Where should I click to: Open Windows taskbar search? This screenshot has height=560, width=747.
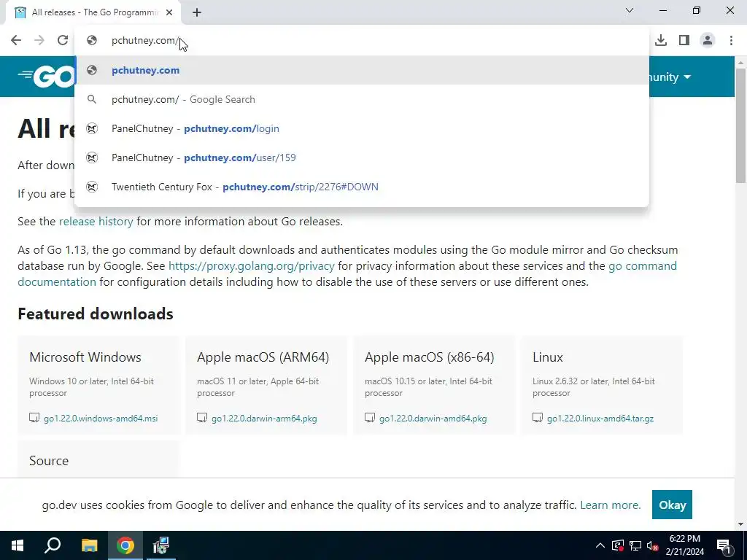[x=53, y=545]
